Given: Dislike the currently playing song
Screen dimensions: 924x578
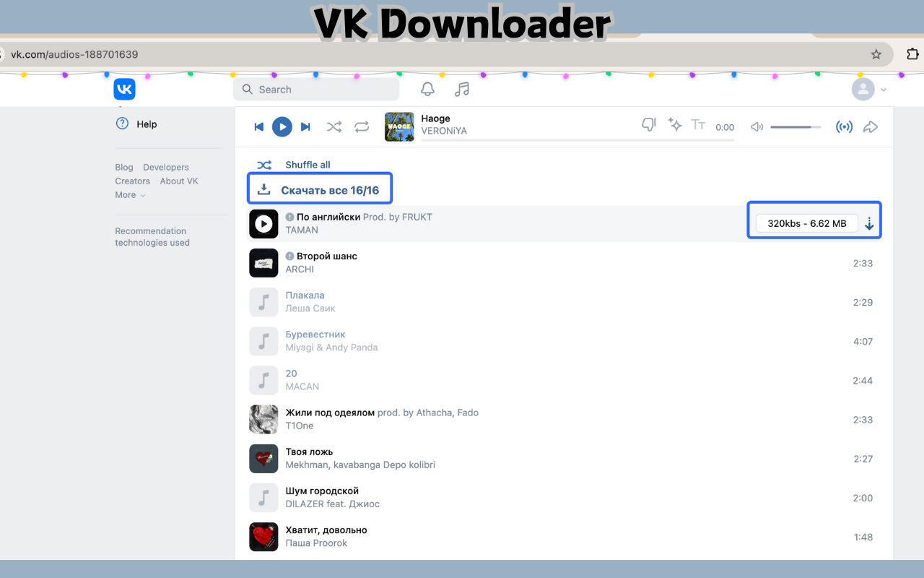Looking at the screenshot, I should (648, 124).
